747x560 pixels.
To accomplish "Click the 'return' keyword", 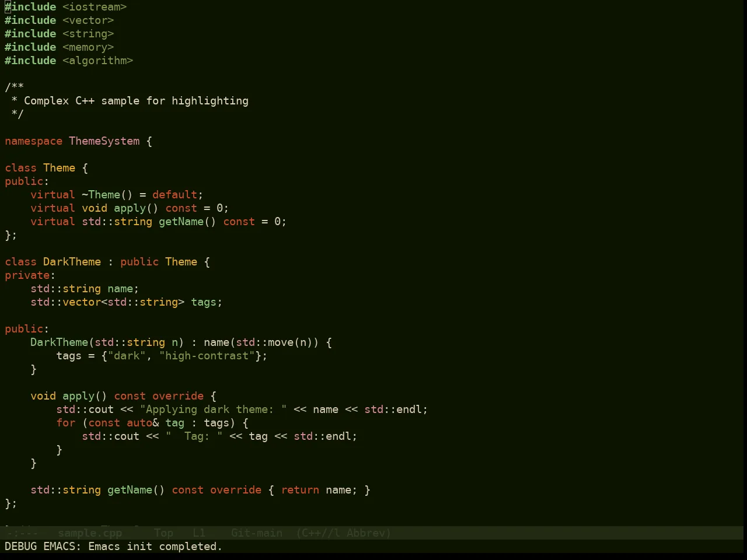I will 300,490.
